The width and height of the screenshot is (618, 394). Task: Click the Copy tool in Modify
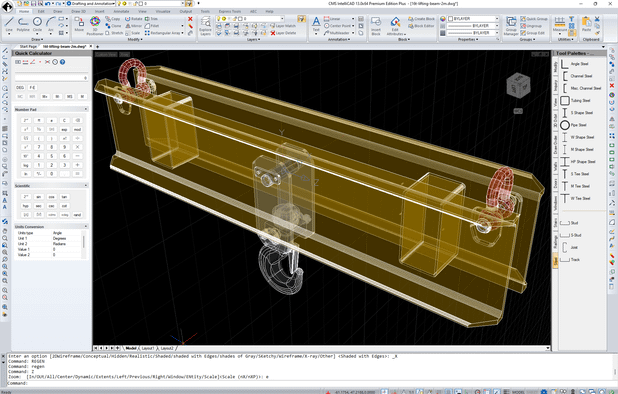pyautogui.click(x=113, y=19)
